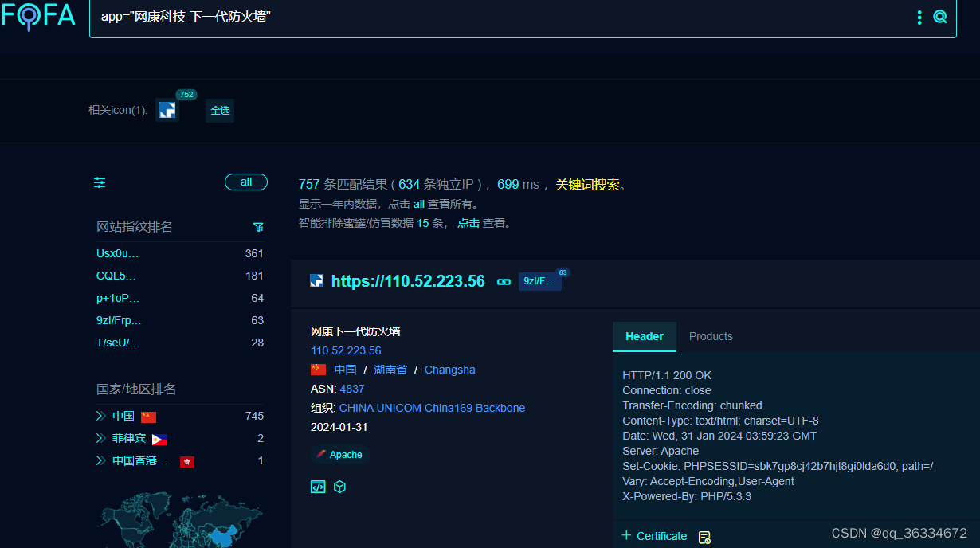Click the 2024-01-31 date text
This screenshot has height=548, width=980.
(x=339, y=427)
